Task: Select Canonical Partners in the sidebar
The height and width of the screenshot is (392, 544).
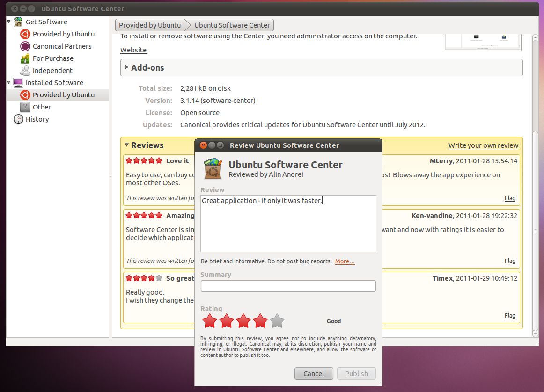Action: coord(62,46)
